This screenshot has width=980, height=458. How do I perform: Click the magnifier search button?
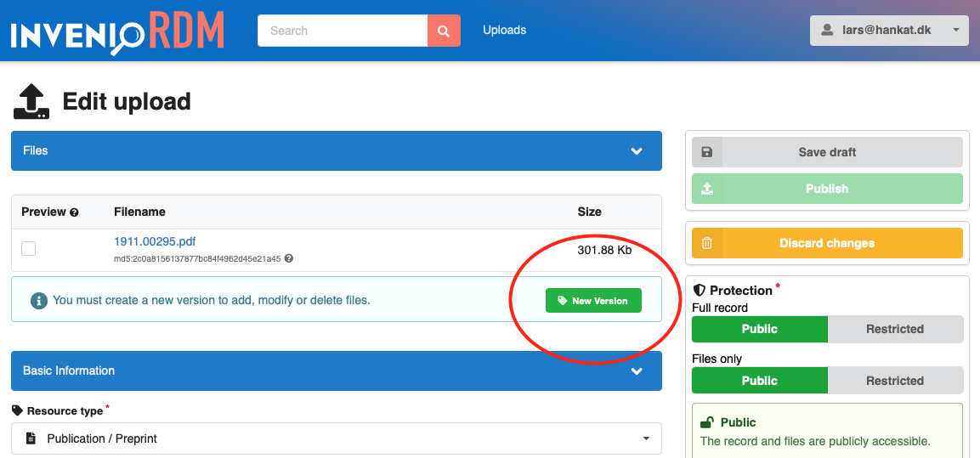[444, 31]
